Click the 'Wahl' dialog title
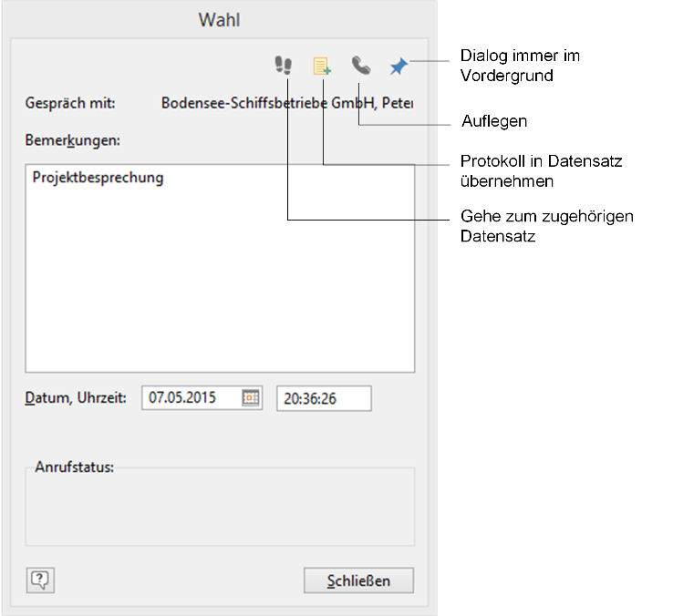673x616 pixels. 220,19
